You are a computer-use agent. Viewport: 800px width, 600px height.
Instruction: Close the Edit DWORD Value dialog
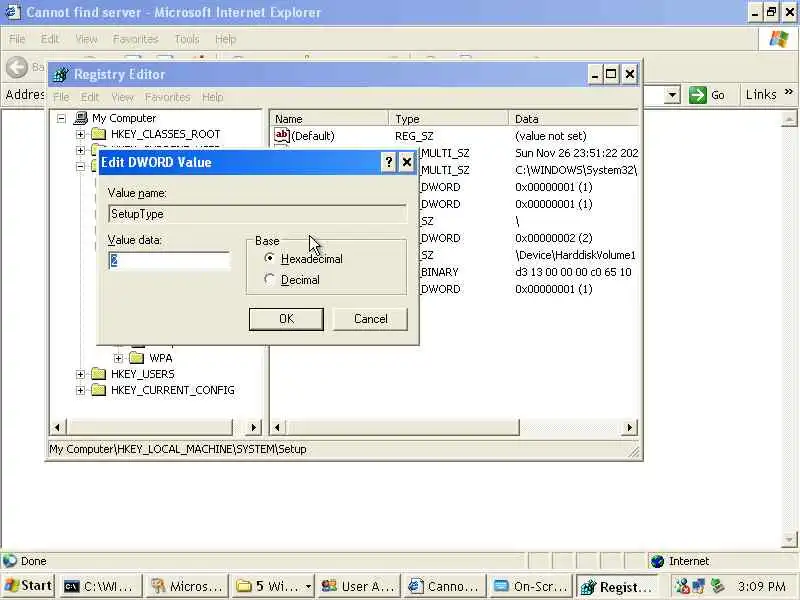(407, 162)
